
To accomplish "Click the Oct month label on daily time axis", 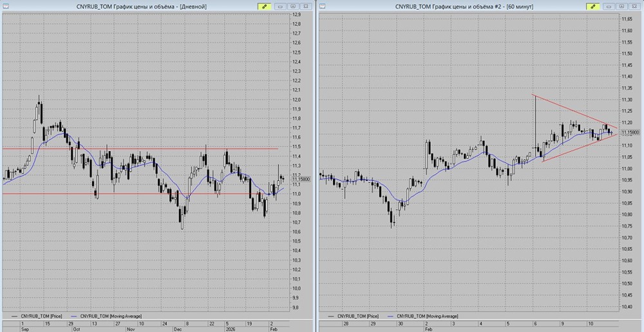I will 76,329.
